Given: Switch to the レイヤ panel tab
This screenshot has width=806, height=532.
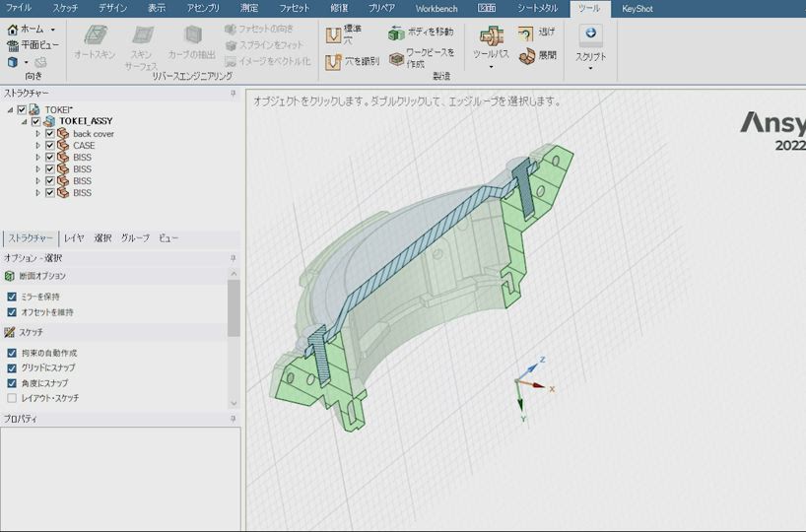Looking at the screenshot, I should [75, 238].
